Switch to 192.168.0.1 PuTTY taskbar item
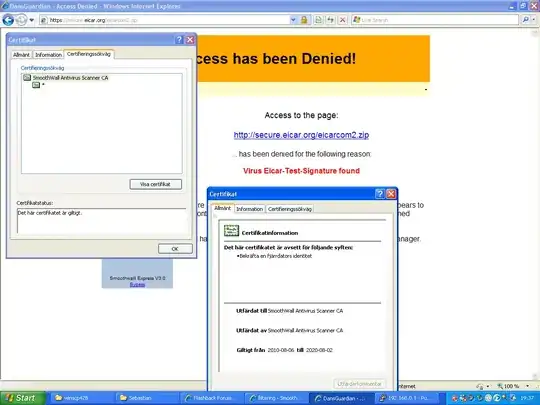Image resolution: width=540 pixels, height=405 pixels. tap(406, 398)
